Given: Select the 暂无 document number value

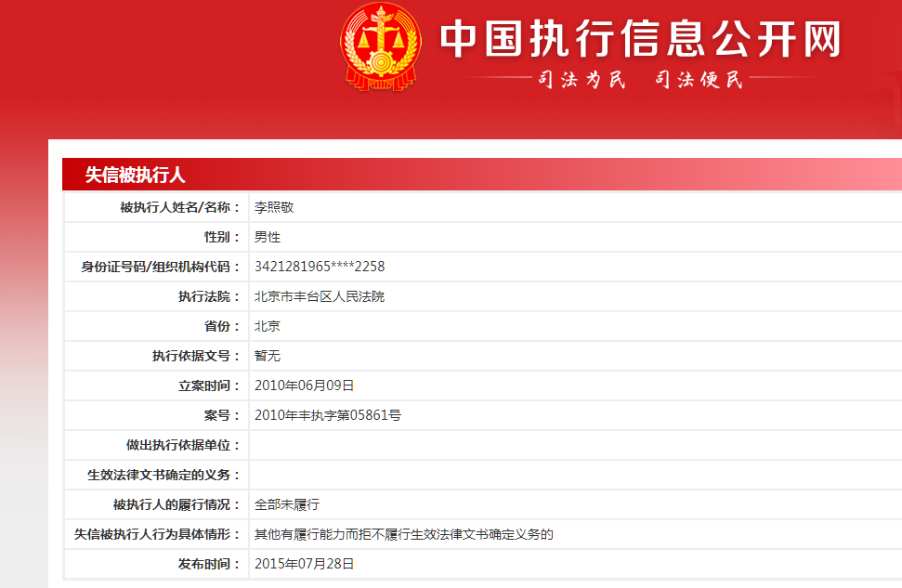Looking at the screenshot, I should (x=268, y=356).
